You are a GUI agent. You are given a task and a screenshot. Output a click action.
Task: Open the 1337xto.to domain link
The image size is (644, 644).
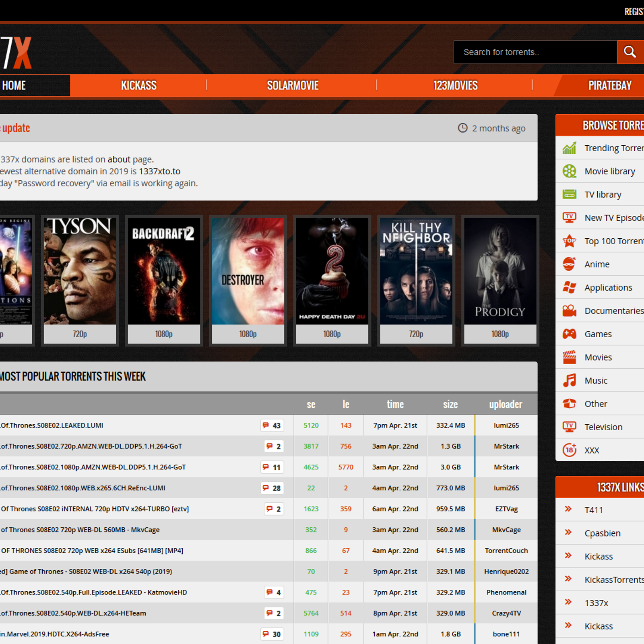pos(159,171)
